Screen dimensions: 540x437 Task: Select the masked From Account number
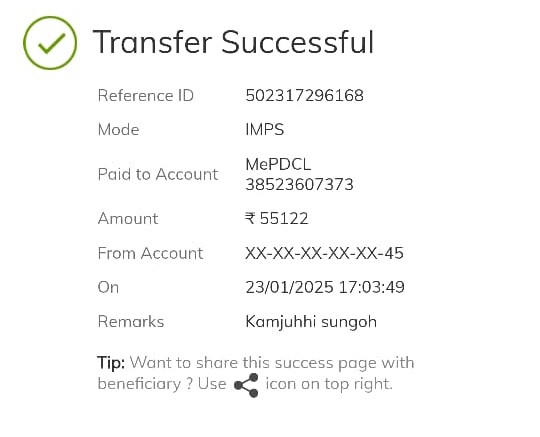pos(324,253)
